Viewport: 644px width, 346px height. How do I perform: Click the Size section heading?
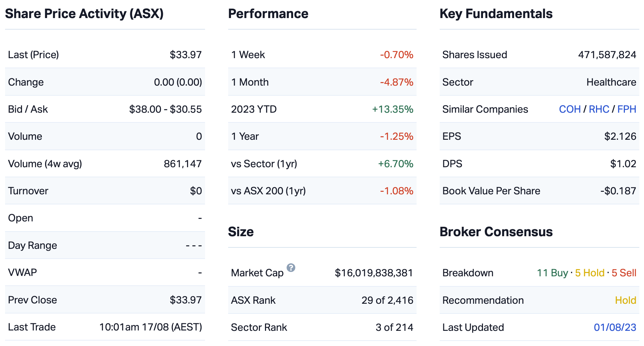241,232
